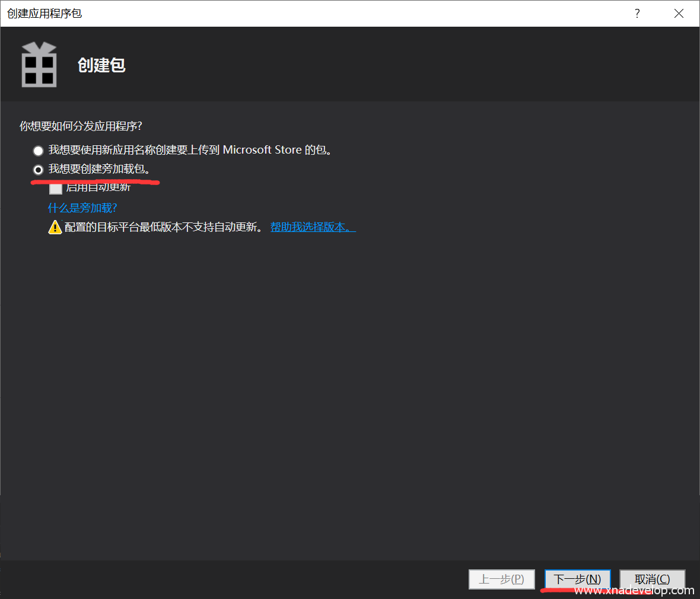Viewport: 700px width, 599px height.
Task: Click the 配置的目标平台最低版本不支持自动更新 warning text
Action: coord(163,227)
